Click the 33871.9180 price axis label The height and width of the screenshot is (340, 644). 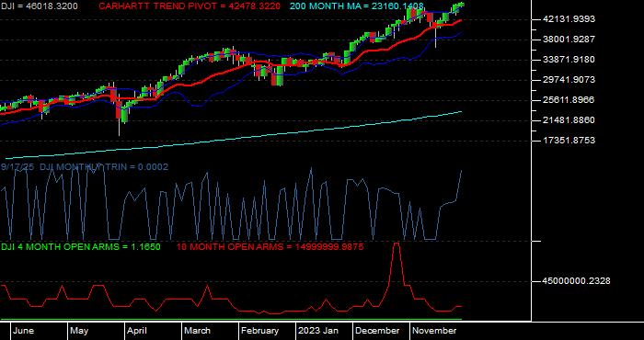(x=569, y=60)
